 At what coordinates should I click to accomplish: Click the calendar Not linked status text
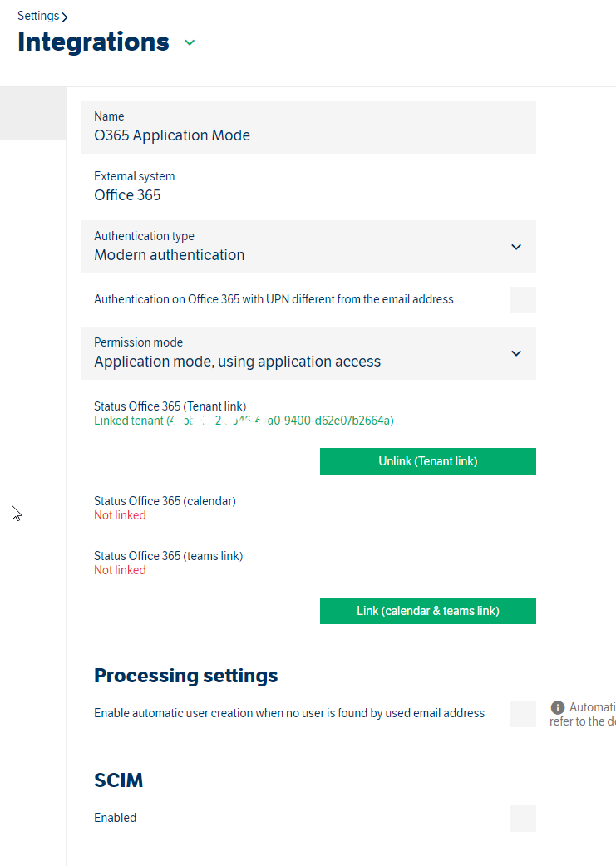[x=120, y=515]
